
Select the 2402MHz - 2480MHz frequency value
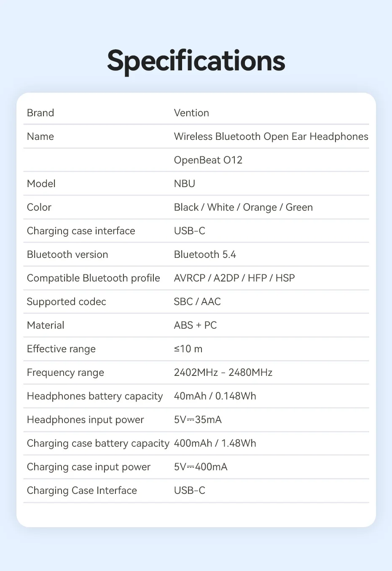223,373
